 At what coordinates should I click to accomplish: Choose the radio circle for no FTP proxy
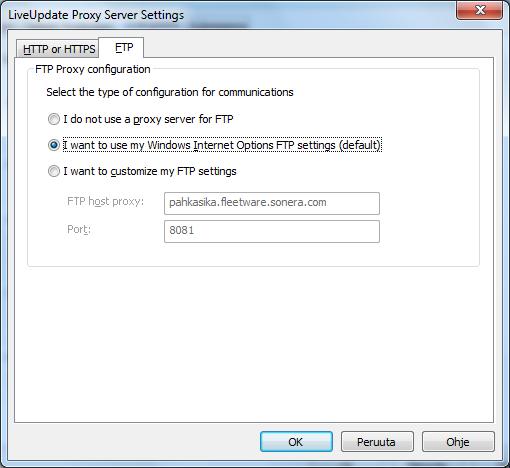tap(54, 119)
